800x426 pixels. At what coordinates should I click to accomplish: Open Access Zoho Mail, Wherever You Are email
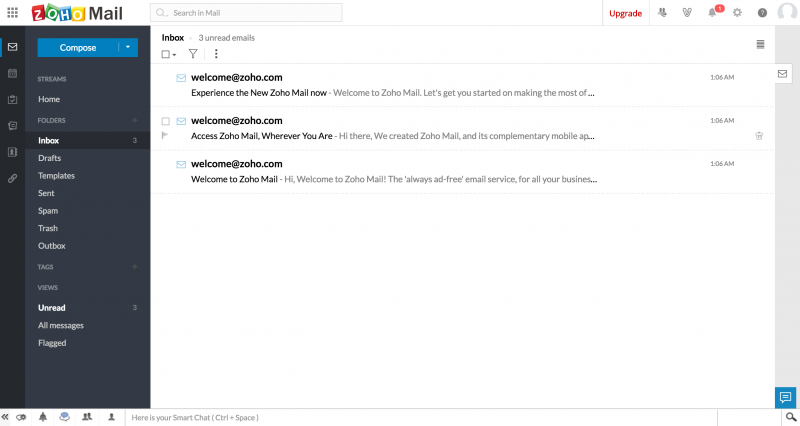coord(462,128)
